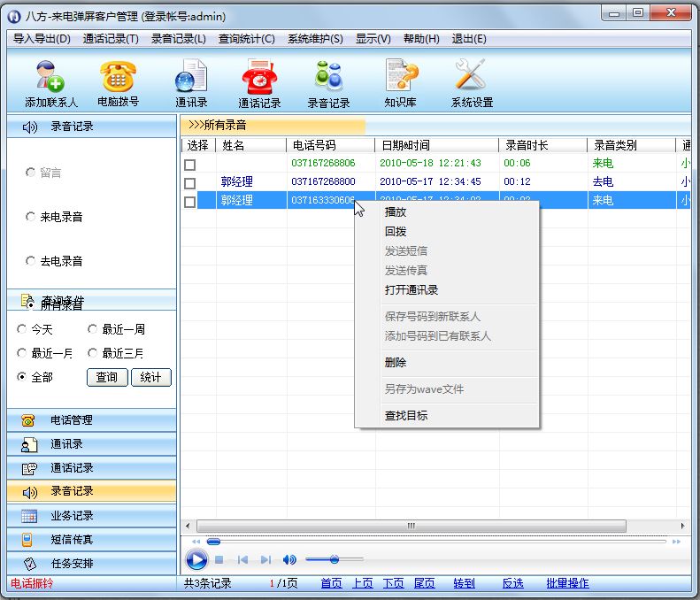Image resolution: width=700 pixels, height=600 pixels.
Task: Choose 播放 from the context menu
Action: coord(396,212)
